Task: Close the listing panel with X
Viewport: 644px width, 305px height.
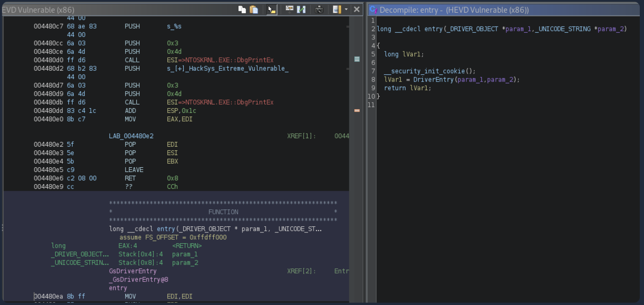Action: pyautogui.click(x=357, y=9)
